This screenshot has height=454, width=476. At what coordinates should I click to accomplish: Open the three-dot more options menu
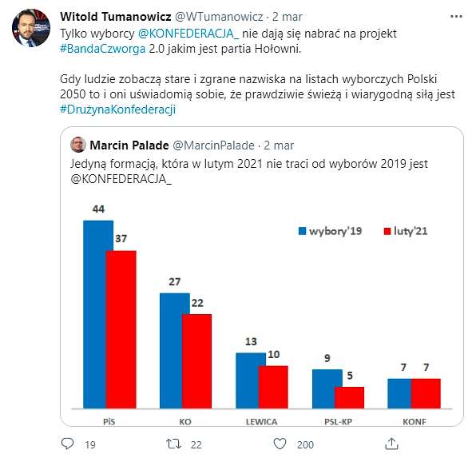tap(456, 17)
